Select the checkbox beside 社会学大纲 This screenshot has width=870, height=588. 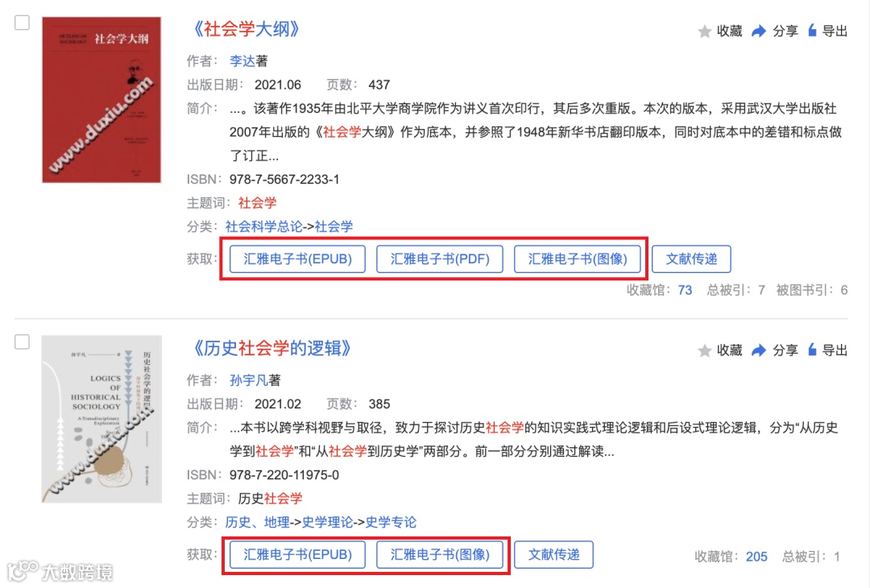point(23,23)
